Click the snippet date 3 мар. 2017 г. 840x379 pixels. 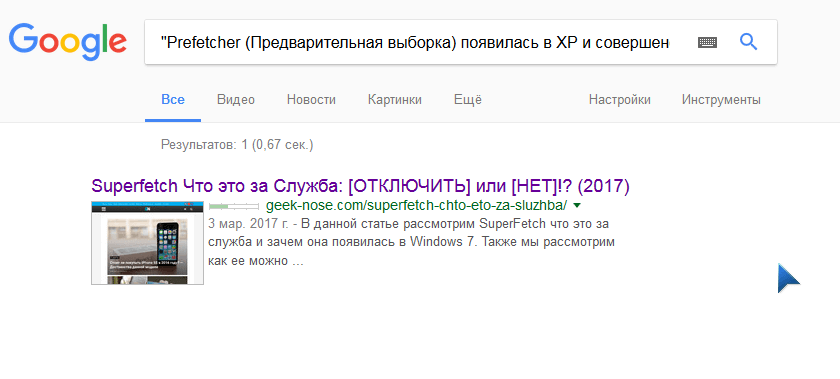[x=248, y=224]
